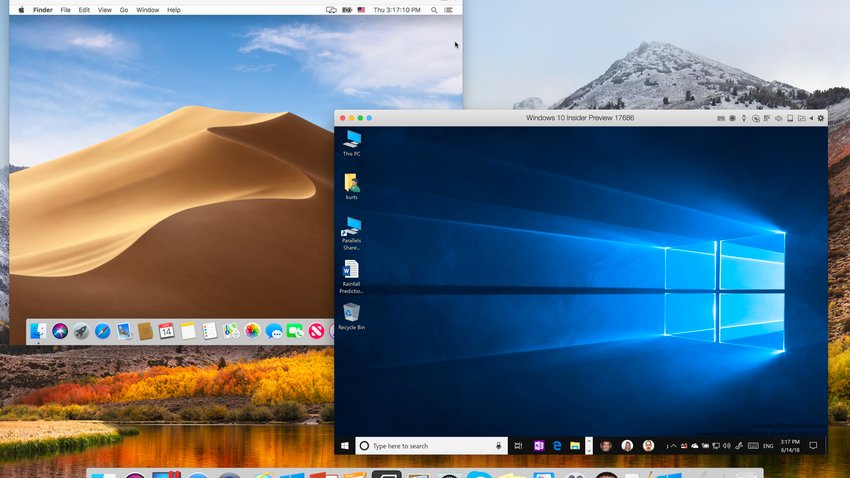The height and width of the screenshot is (478, 850).
Task: Open Maps icon in Mojave dock
Action: pos(231,331)
